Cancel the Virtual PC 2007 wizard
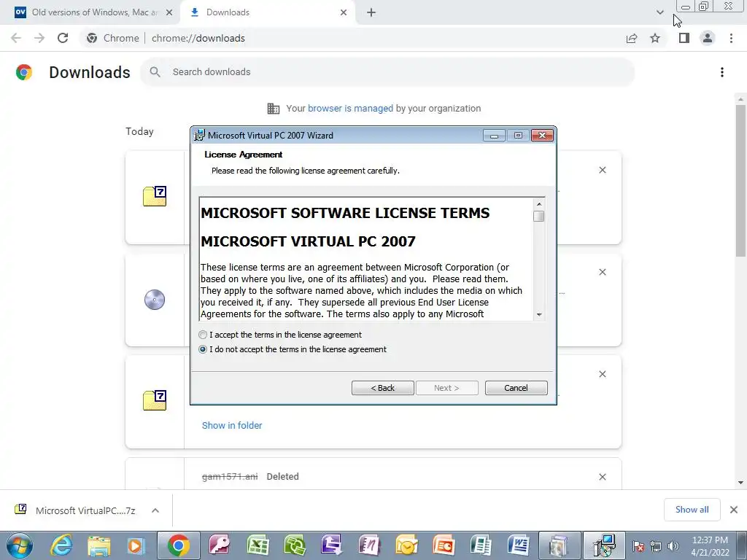The width and height of the screenshot is (747, 560). (x=516, y=388)
